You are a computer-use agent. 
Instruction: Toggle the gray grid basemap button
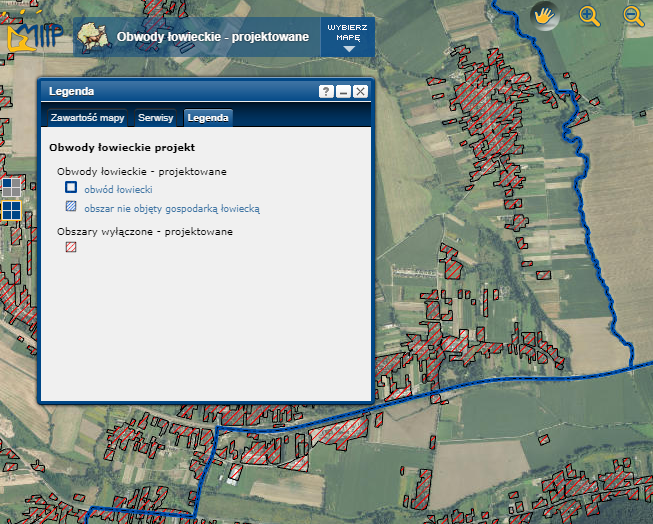11,187
